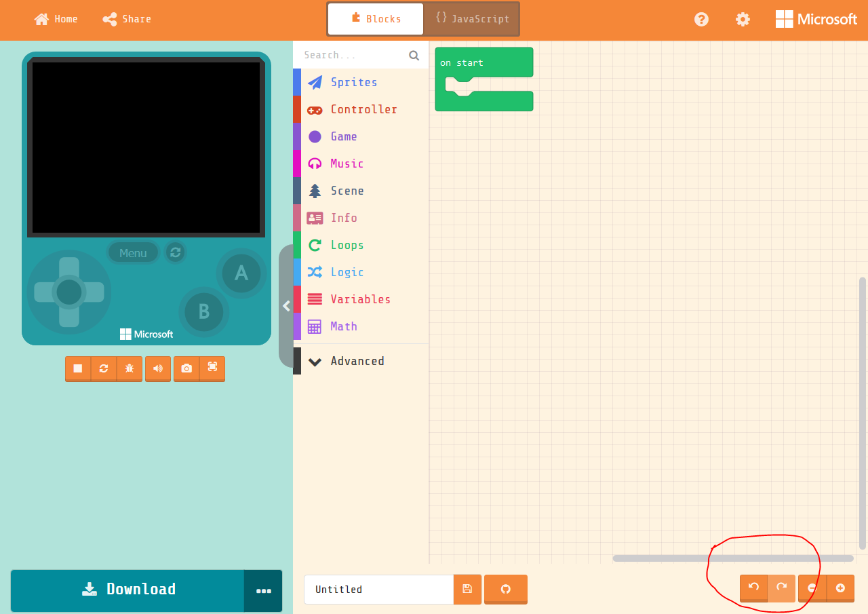The image size is (868, 614).
Task: Switch to the Blocks editor tab
Action: click(376, 19)
